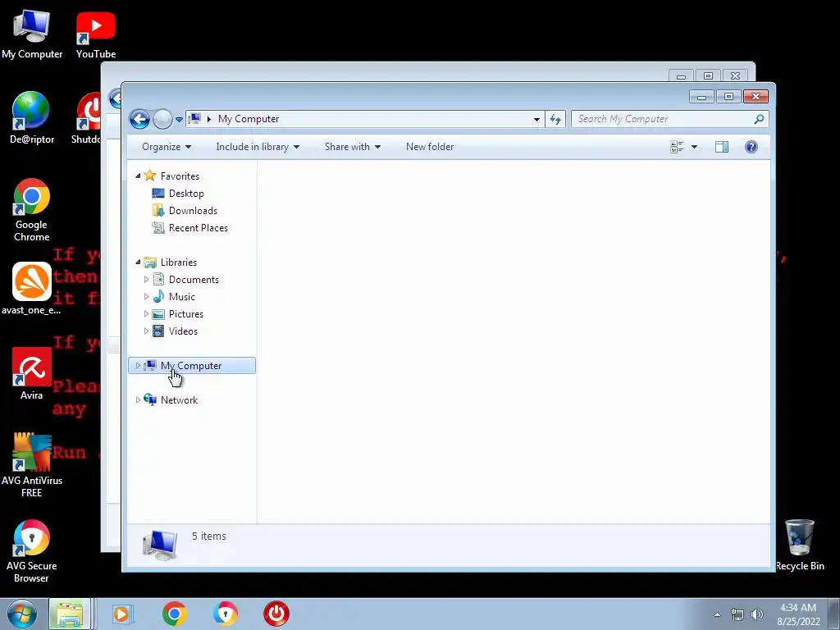Open Shutdown desktop shortcut
The image size is (840, 630).
[87, 118]
